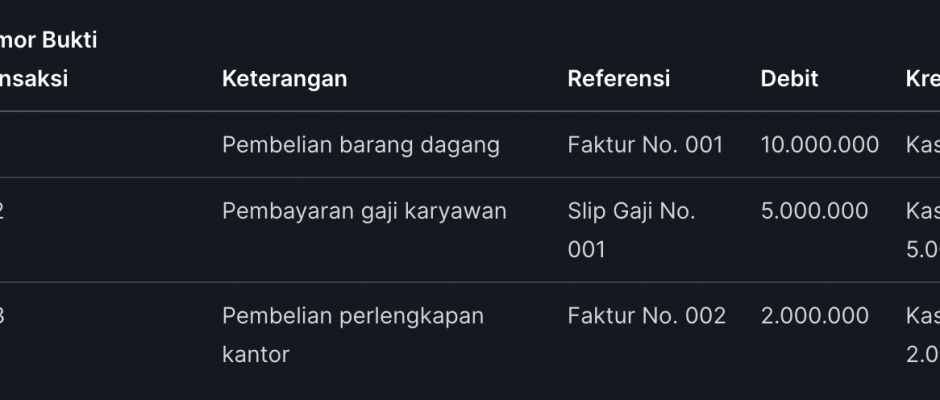Click the Nomor Bukti Transaksi column header

pos(40,60)
